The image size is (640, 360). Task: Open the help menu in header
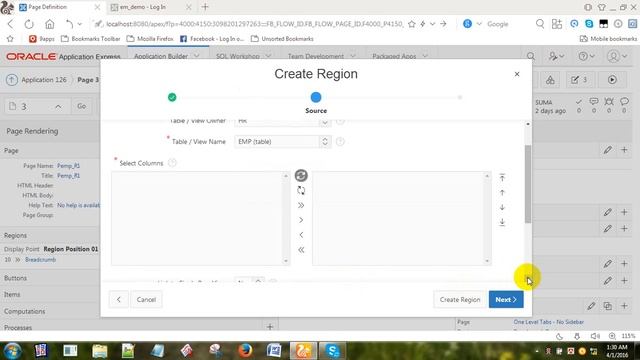coord(587,56)
